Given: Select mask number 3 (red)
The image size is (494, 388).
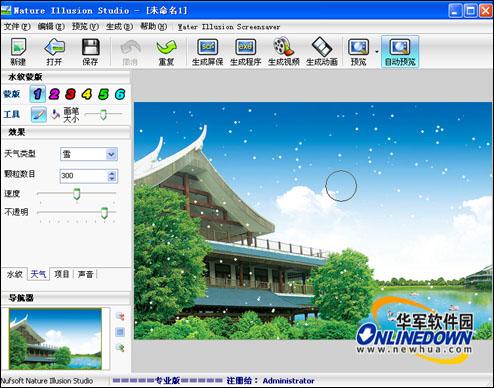Looking at the screenshot, I should 70,94.
